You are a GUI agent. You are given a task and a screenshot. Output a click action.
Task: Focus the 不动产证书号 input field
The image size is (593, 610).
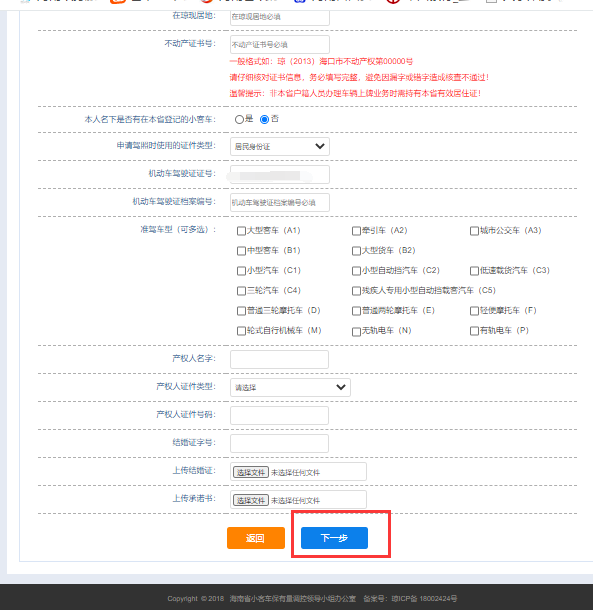tap(280, 44)
